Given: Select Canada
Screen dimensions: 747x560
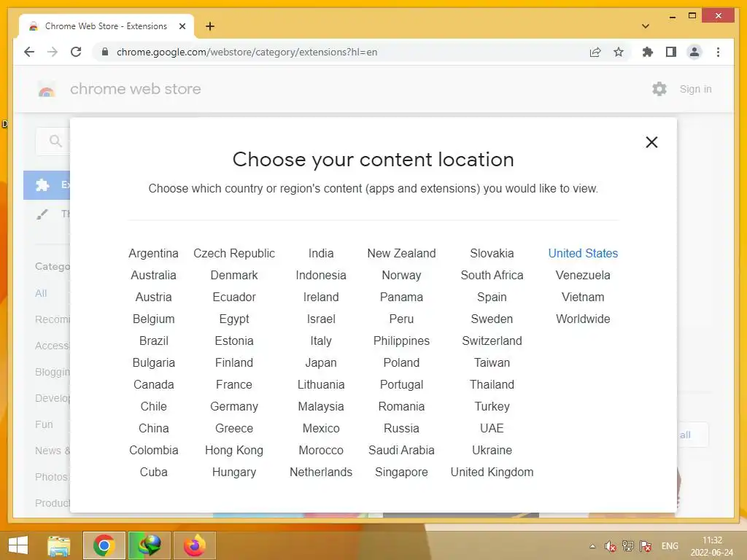Looking at the screenshot, I should tap(153, 385).
